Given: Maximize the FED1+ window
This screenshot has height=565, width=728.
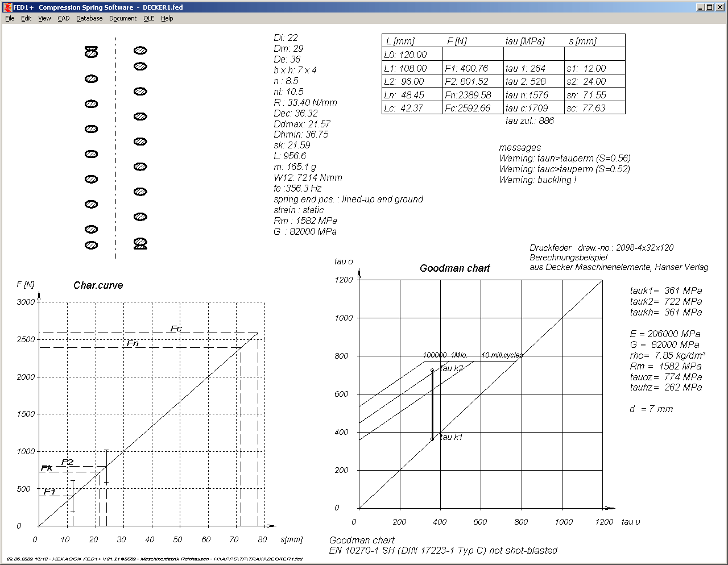Looking at the screenshot, I should click(x=710, y=7).
